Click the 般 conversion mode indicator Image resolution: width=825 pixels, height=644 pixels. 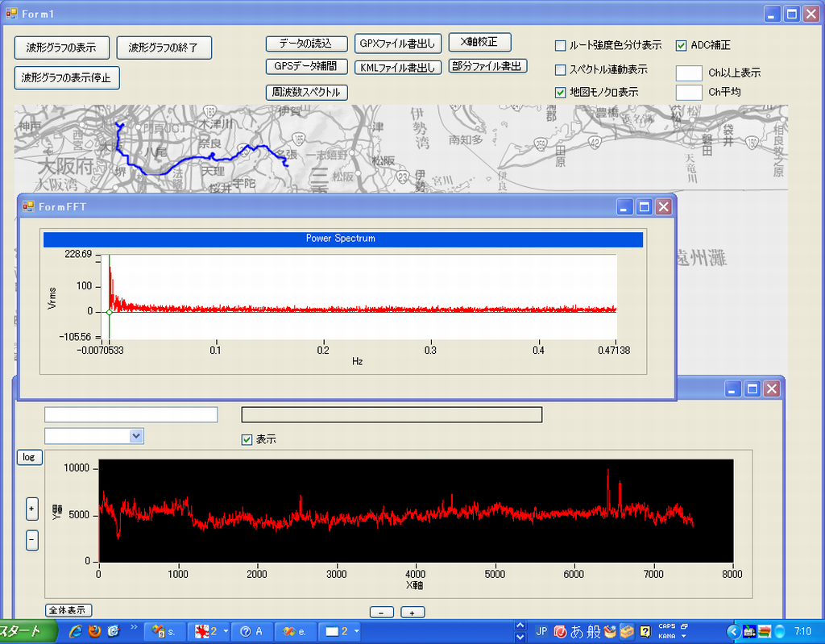(x=594, y=631)
